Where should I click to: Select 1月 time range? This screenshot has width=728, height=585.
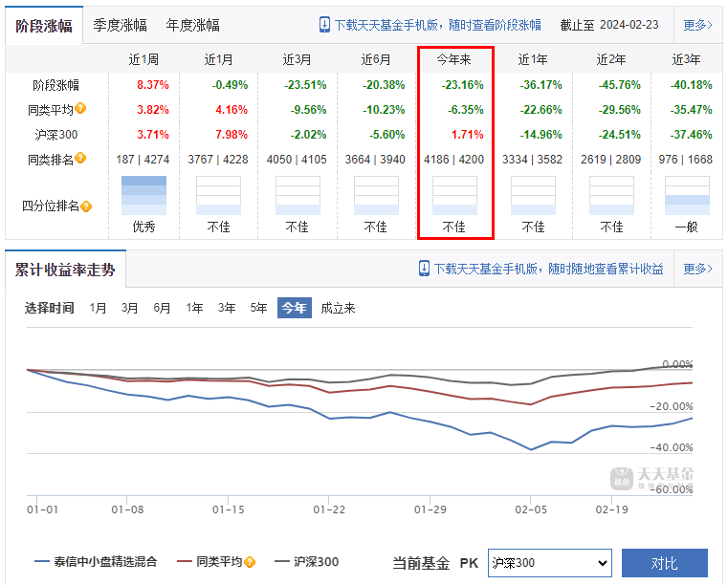98,308
